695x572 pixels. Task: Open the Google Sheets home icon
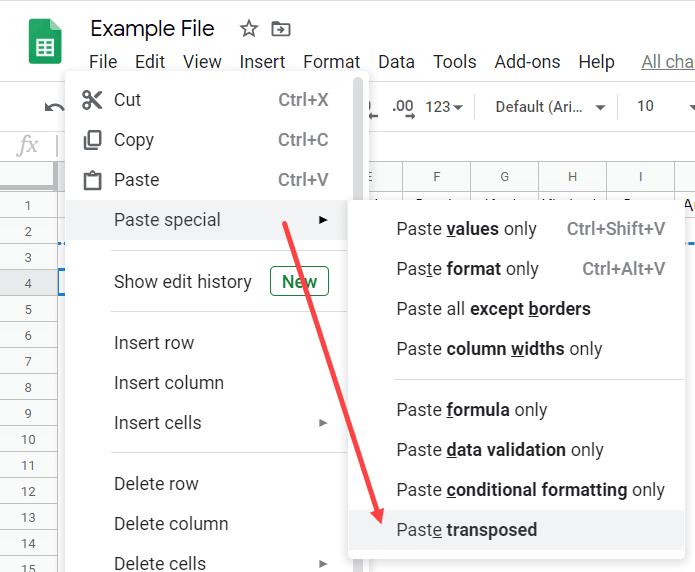pos(45,41)
